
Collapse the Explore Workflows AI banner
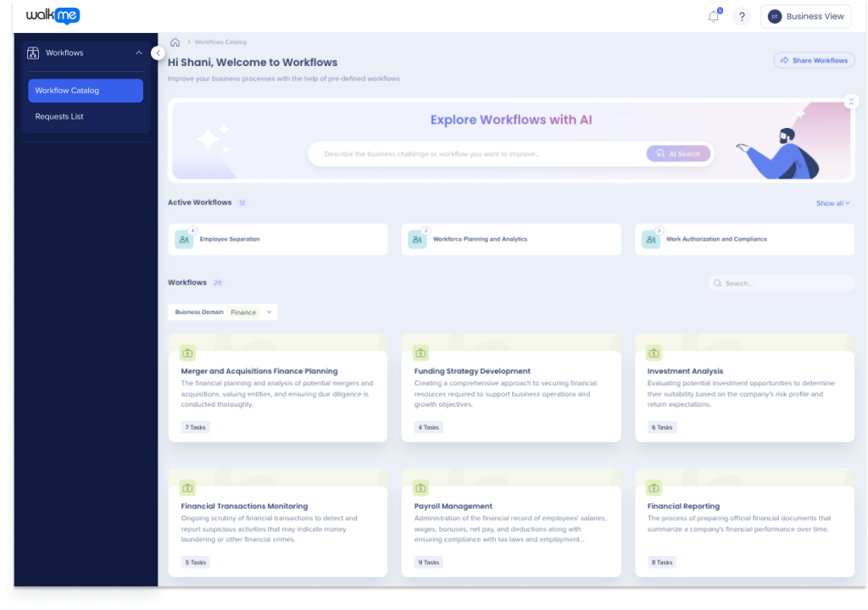click(851, 102)
